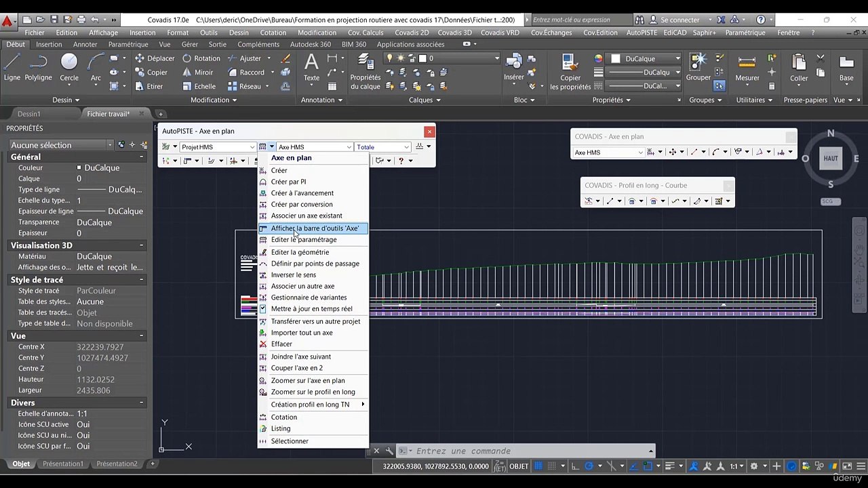Viewport: 868px width, 488px height.
Task: Select 'Créer par PI' menu entry
Action: 288,182
